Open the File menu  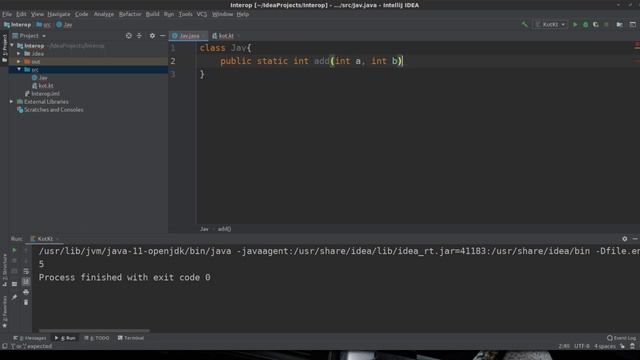pyautogui.click(x=7, y=14)
